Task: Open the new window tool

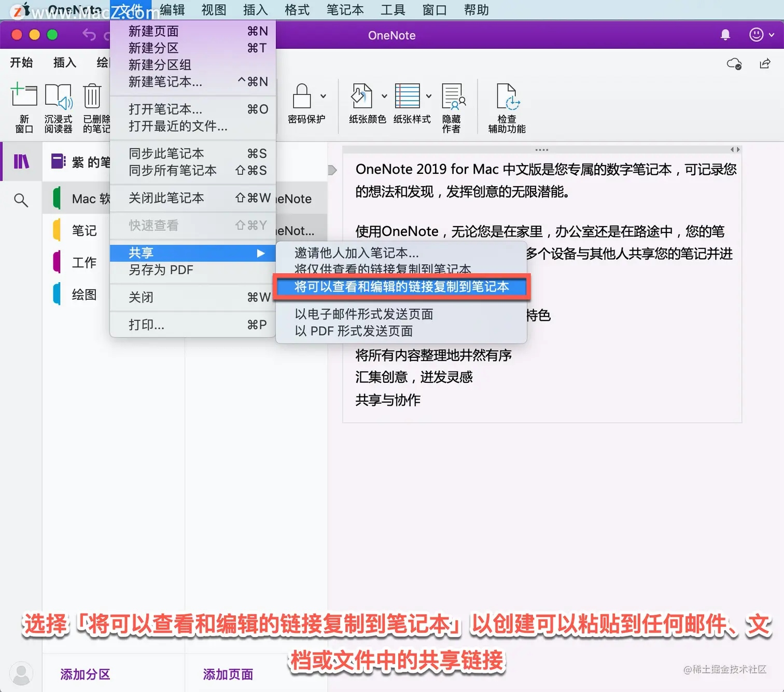Action: pyautogui.click(x=24, y=107)
